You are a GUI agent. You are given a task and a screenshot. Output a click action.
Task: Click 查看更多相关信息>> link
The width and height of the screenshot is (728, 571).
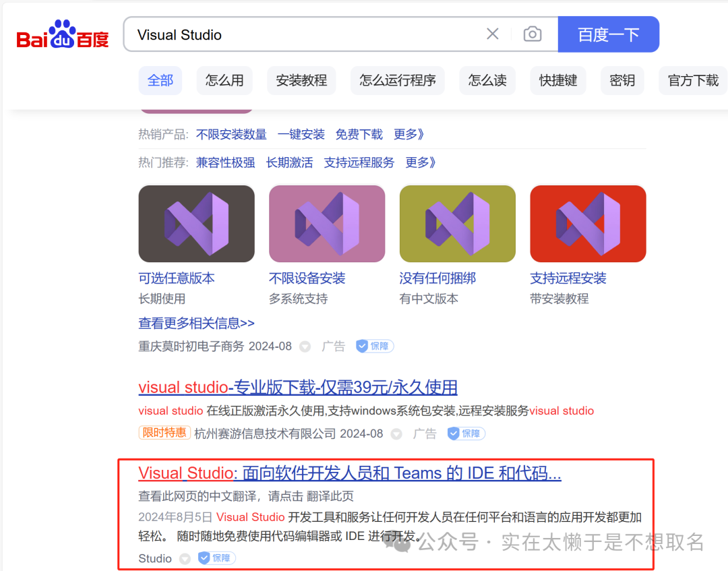point(196,323)
